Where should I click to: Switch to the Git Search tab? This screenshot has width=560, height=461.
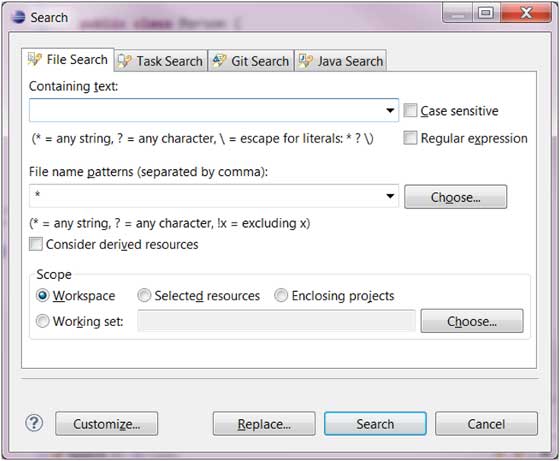(x=251, y=61)
